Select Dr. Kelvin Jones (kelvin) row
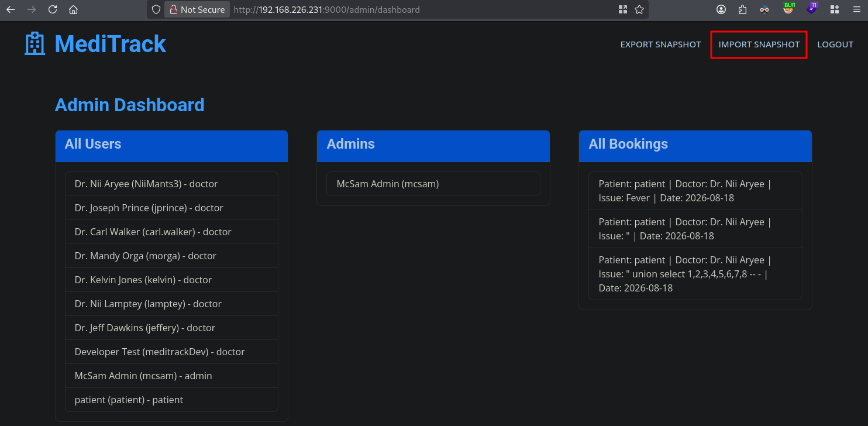Viewport: 868px width, 426px height. (x=171, y=280)
